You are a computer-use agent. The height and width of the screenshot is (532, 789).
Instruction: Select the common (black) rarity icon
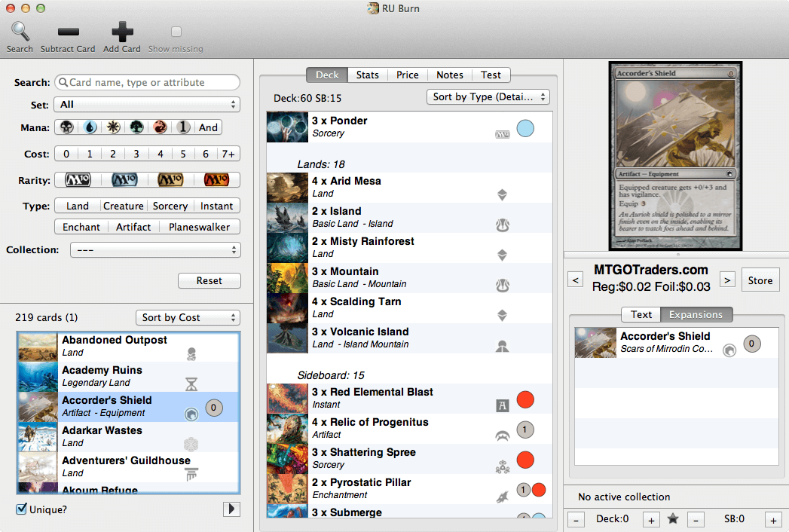coord(78,179)
